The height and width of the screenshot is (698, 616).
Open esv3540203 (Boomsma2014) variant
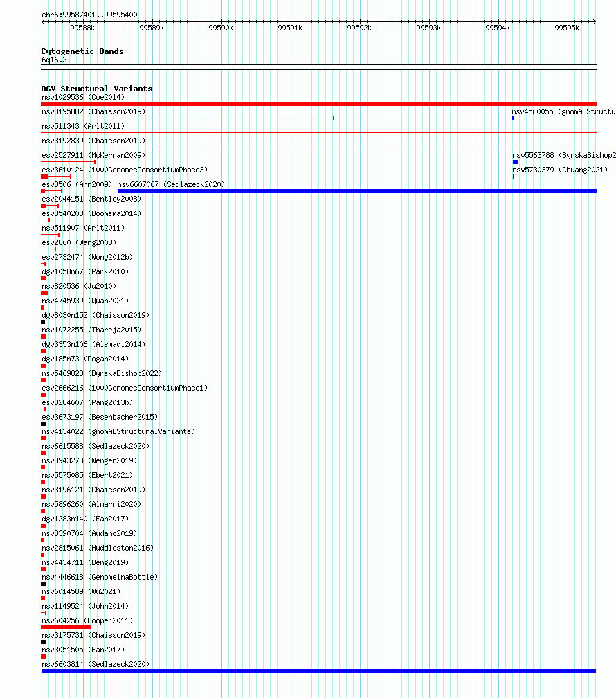coord(91,214)
